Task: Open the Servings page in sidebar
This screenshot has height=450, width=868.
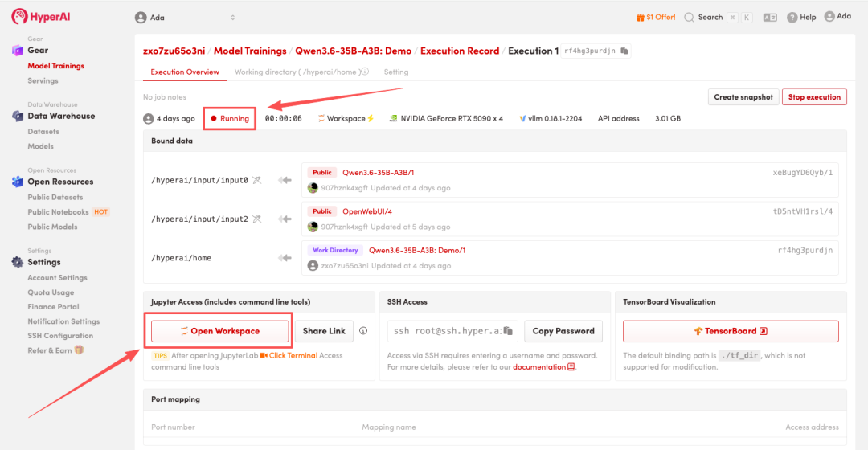Action: (43, 80)
